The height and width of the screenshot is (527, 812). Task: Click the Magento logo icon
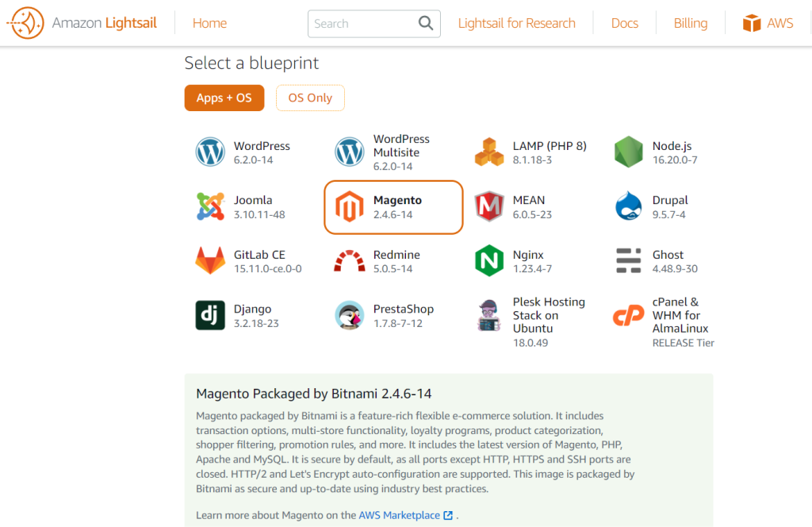pyautogui.click(x=350, y=206)
